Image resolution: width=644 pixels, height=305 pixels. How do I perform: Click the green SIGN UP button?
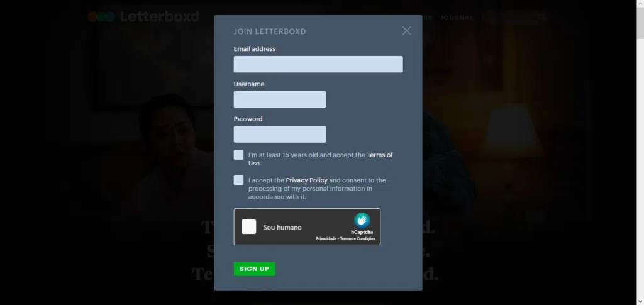(x=254, y=269)
